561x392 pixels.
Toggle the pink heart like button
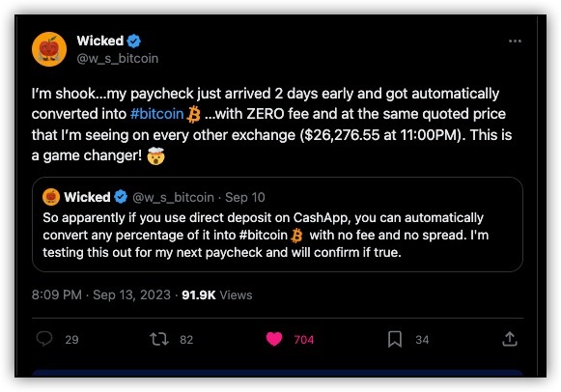[274, 339]
